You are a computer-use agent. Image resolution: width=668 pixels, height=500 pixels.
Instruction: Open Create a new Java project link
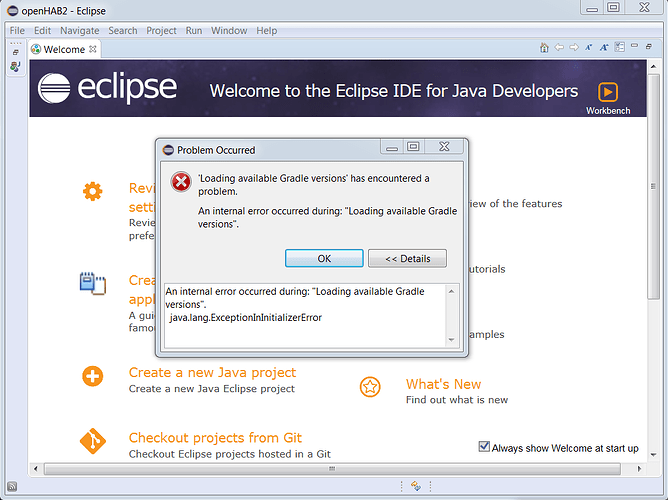(212, 373)
